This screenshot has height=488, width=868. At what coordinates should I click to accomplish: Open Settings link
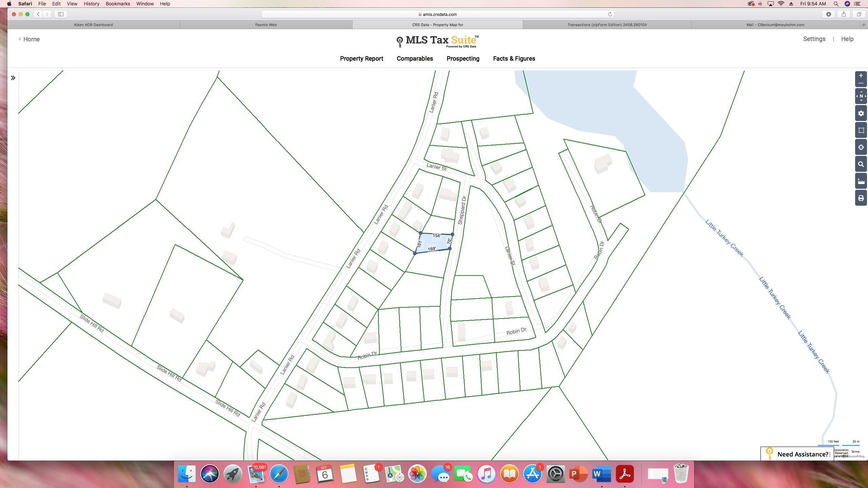(x=814, y=39)
